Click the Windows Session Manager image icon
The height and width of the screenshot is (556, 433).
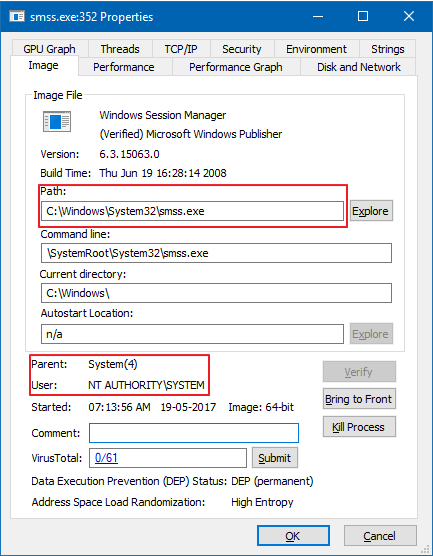coord(57,121)
